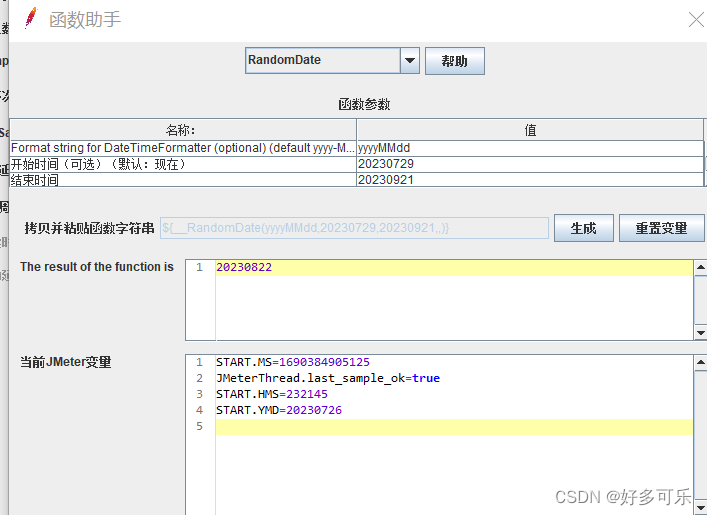Viewport: 707px width, 515px height.
Task: Select the yyyyMMdd format value cell
Action: point(530,148)
